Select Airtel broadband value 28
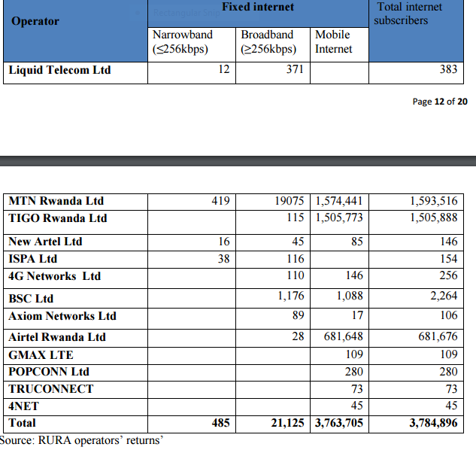Screen dimensions: 476x450 298,336
